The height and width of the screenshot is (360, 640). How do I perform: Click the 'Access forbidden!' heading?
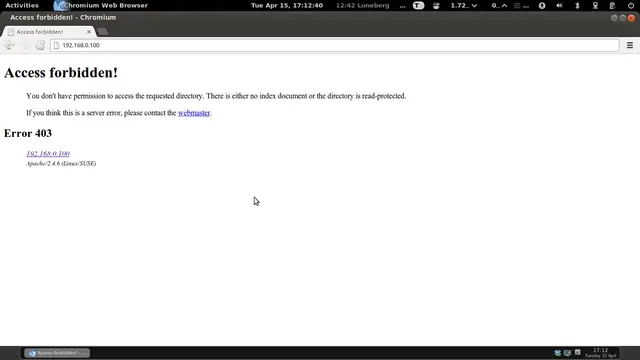(x=61, y=73)
